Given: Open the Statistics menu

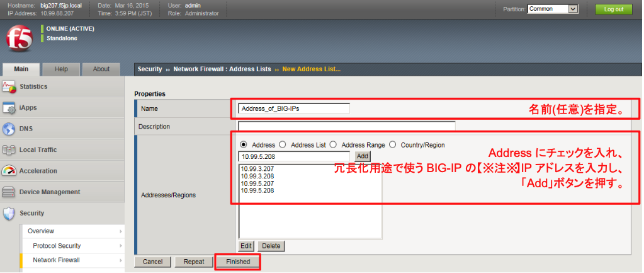Looking at the screenshot, I should click(62, 86).
